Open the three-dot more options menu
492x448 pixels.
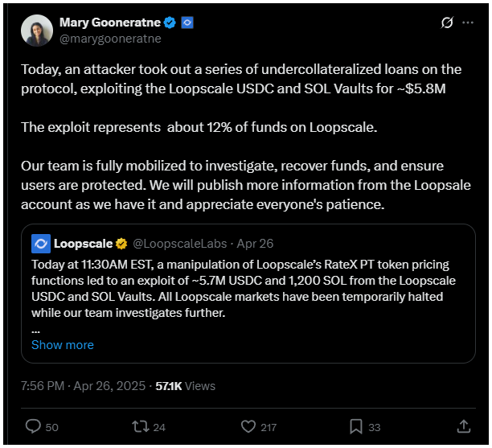(x=469, y=23)
